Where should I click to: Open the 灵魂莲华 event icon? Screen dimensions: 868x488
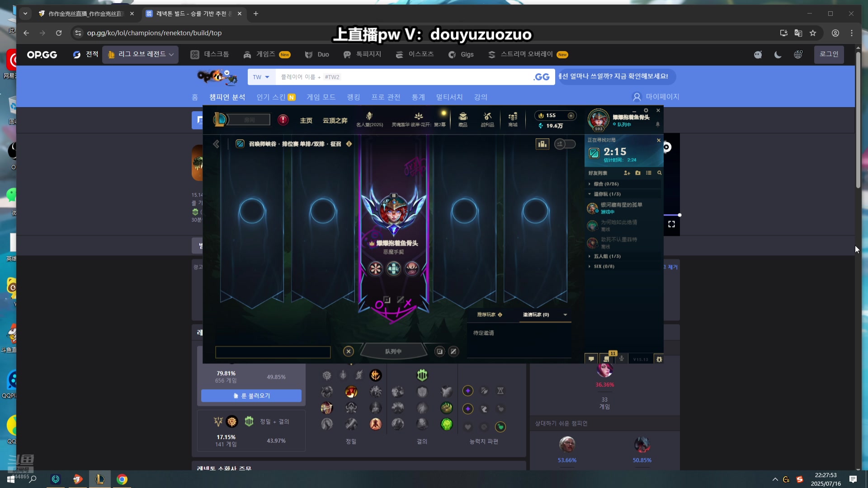(x=419, y=119)
